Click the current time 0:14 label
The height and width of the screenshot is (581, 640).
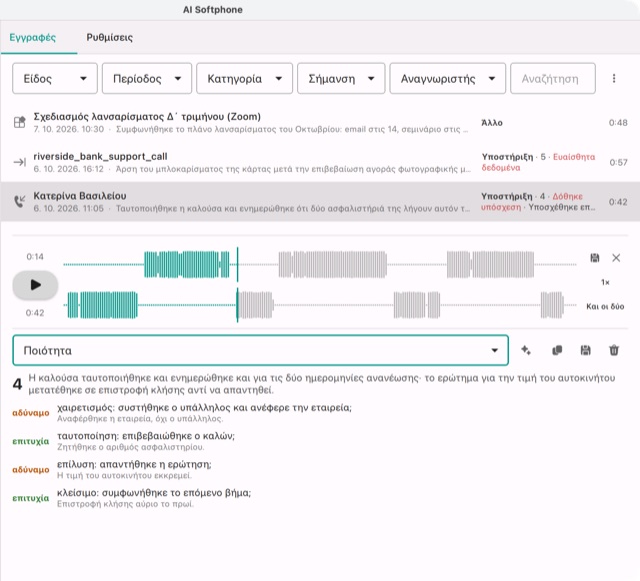tap(35, 257)
